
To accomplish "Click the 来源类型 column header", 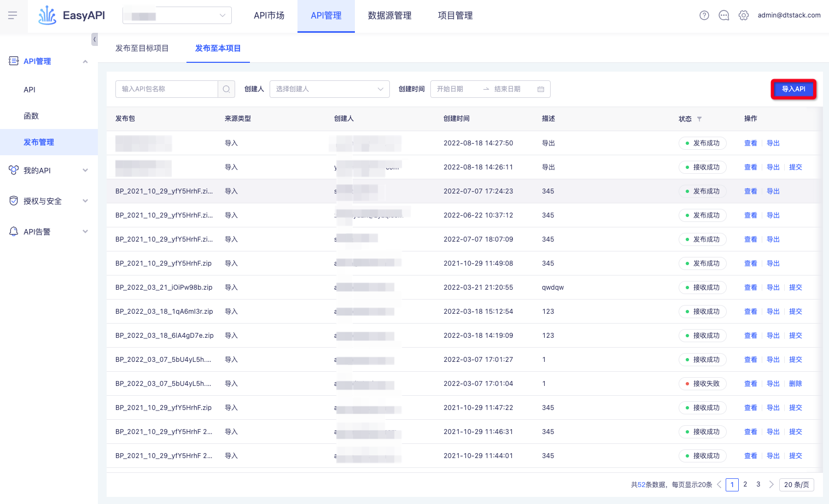I will pos(238,119).
